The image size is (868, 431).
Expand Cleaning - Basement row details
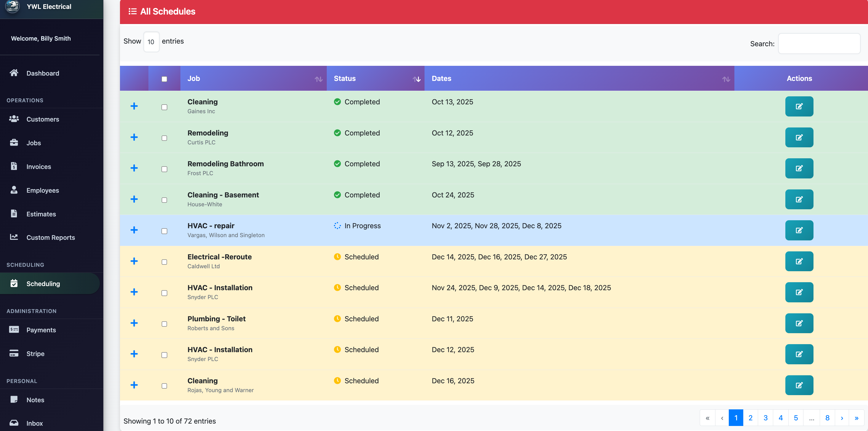pyautogui.click(x=134, y=199)
